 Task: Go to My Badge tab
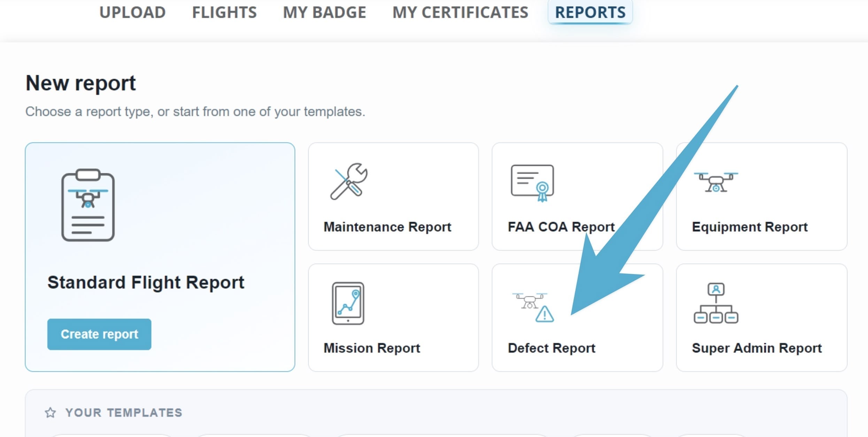coord(324,13)
